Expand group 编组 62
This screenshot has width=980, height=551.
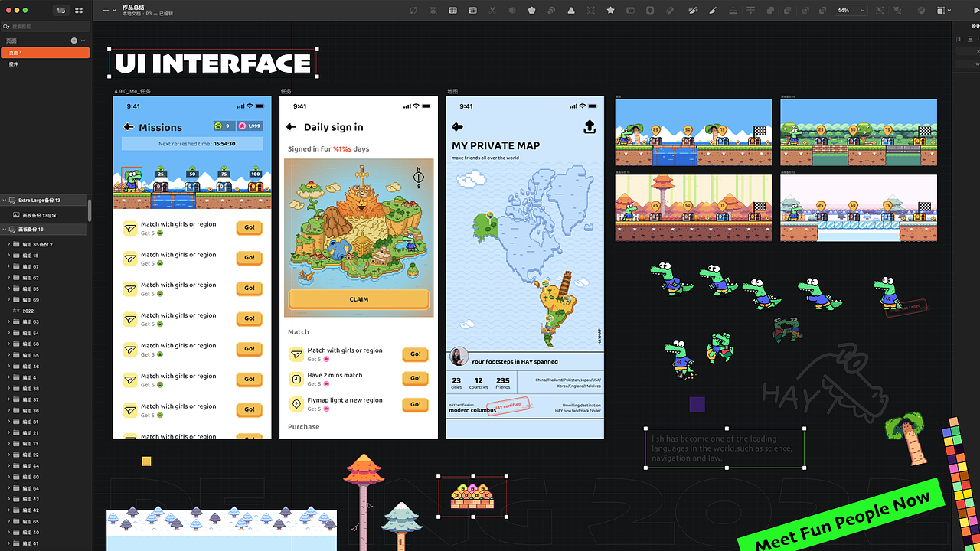click(x=8, y=278)
